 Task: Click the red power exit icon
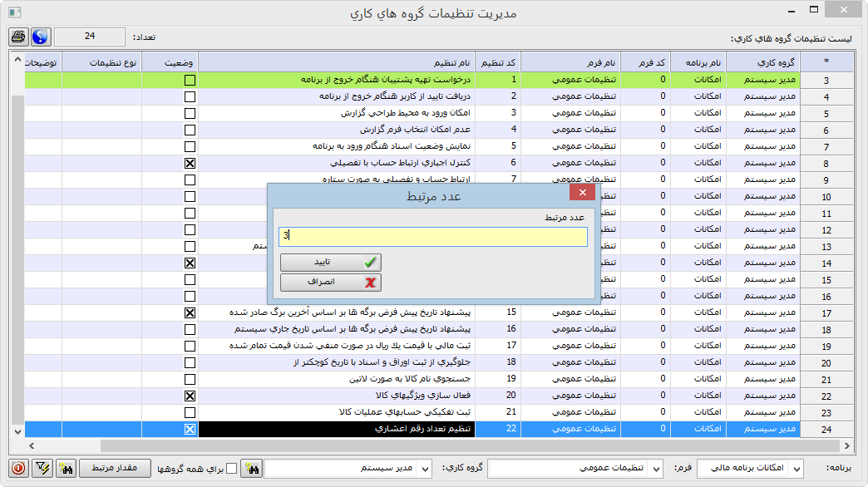[x=18, y=469]
